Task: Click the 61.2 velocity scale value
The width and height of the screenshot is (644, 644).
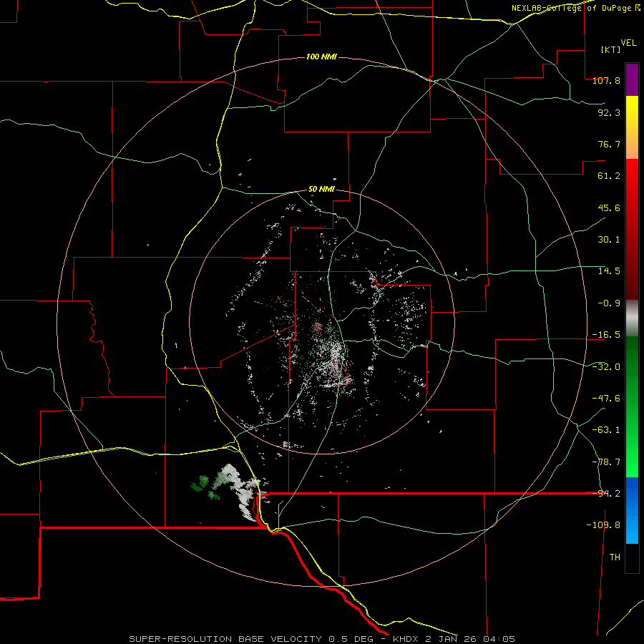Action: 609,176
